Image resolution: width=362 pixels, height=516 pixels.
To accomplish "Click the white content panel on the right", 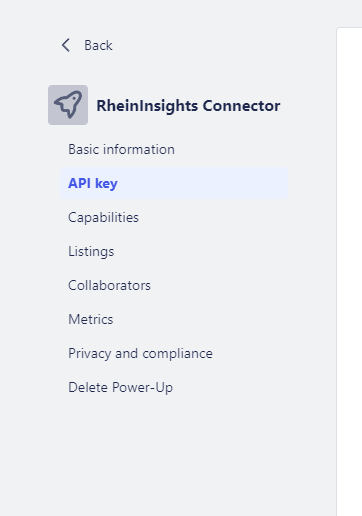I will click(x=349, y=272).
